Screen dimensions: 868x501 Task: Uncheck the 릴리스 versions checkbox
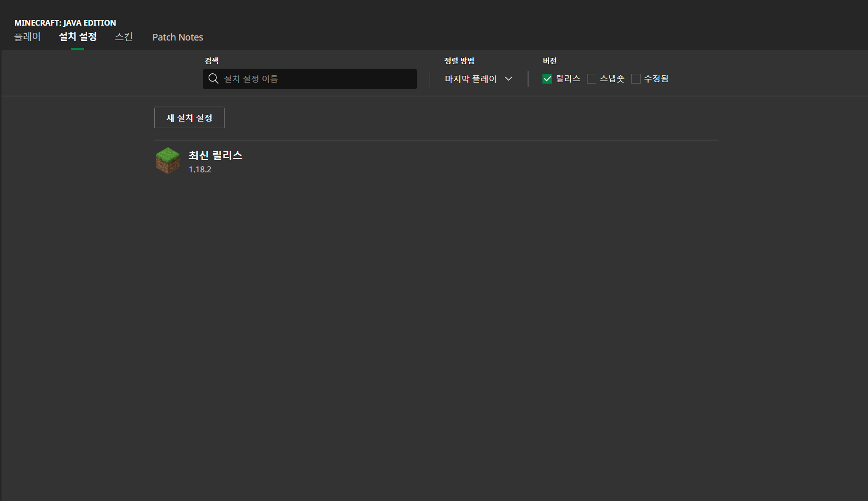pyautogui.click(x=547, y=78)
